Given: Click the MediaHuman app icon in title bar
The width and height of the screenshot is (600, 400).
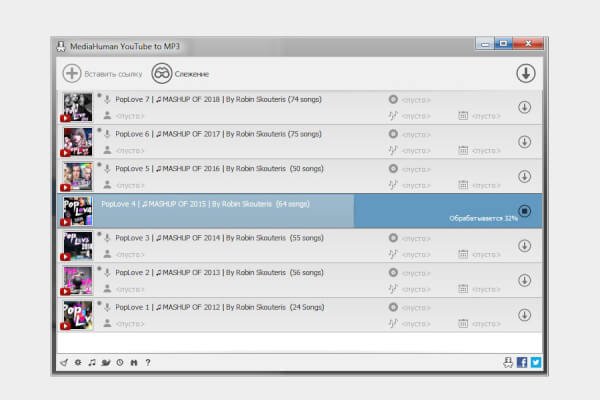Looking at the screenshot, I should click(61, 47).
